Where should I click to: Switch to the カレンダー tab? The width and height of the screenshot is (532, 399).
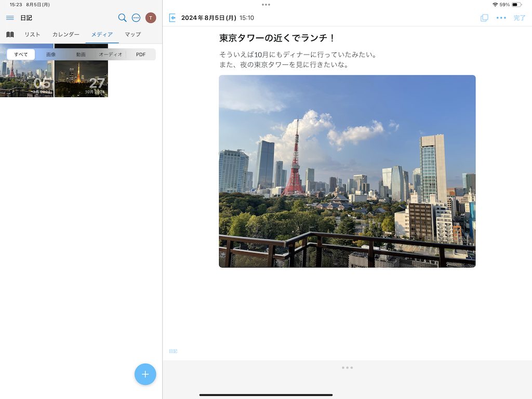click(66, 34)
